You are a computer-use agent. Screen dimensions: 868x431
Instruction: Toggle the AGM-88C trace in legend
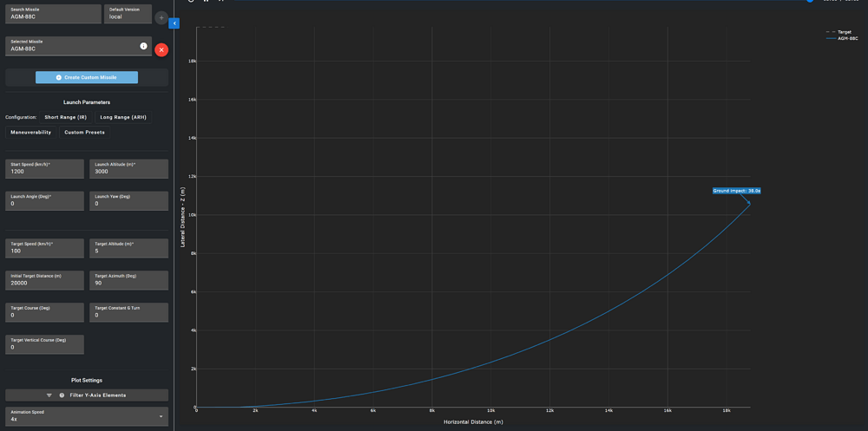coord(842,39)
